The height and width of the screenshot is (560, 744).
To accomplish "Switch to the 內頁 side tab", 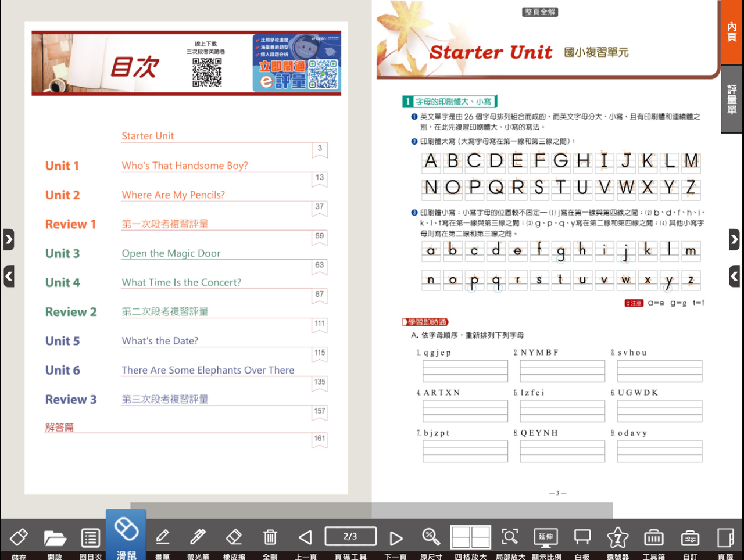I will (732, 32).
